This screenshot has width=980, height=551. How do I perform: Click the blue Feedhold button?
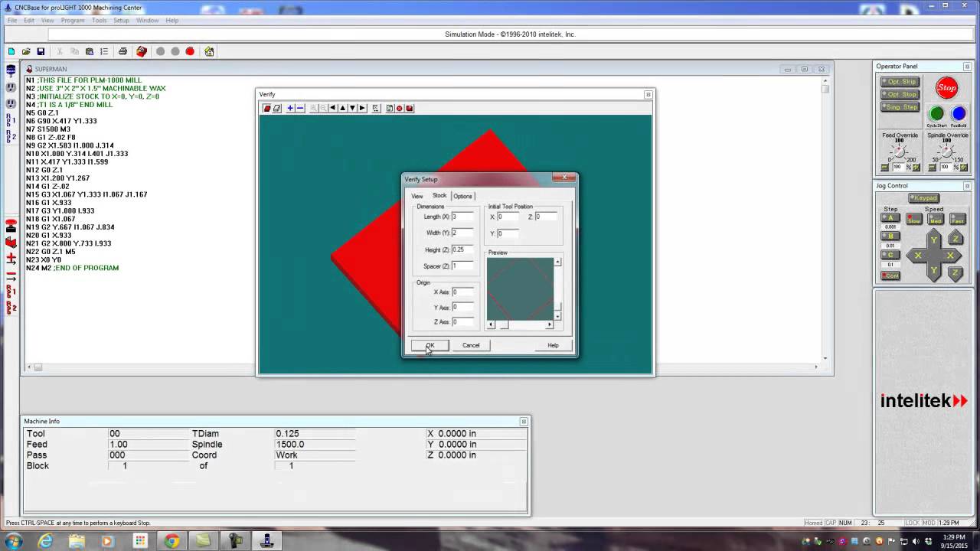(x=959, y=114)
